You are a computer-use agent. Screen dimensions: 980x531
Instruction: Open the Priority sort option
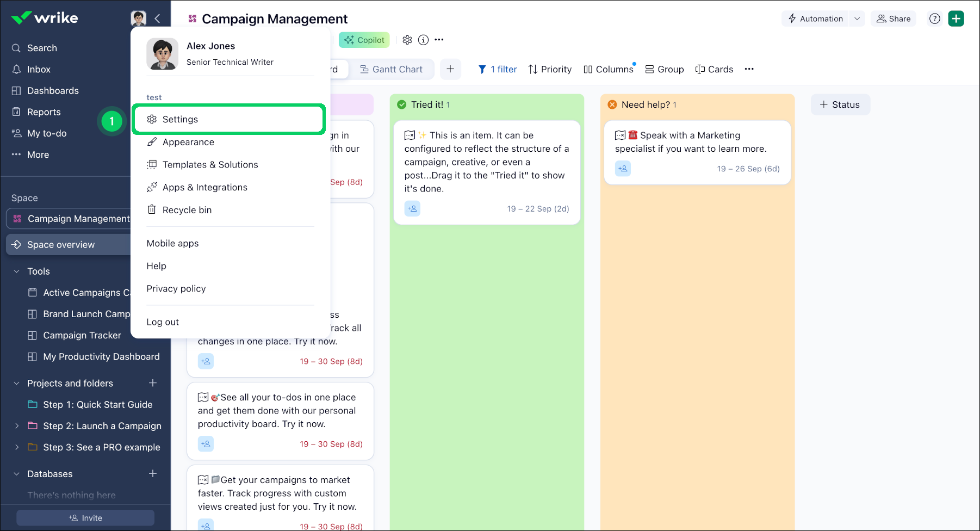[550, 69]
